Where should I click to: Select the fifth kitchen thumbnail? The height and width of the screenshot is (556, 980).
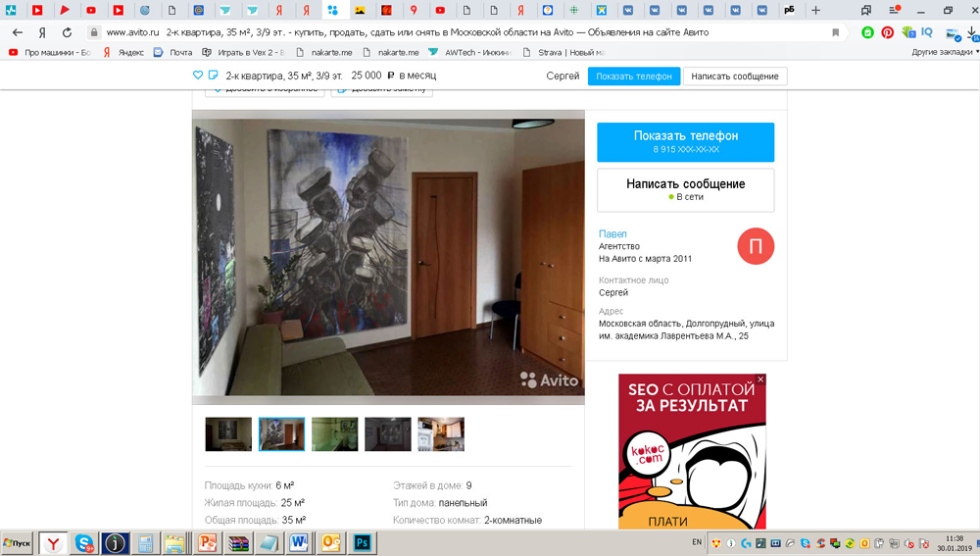point(441,434)
